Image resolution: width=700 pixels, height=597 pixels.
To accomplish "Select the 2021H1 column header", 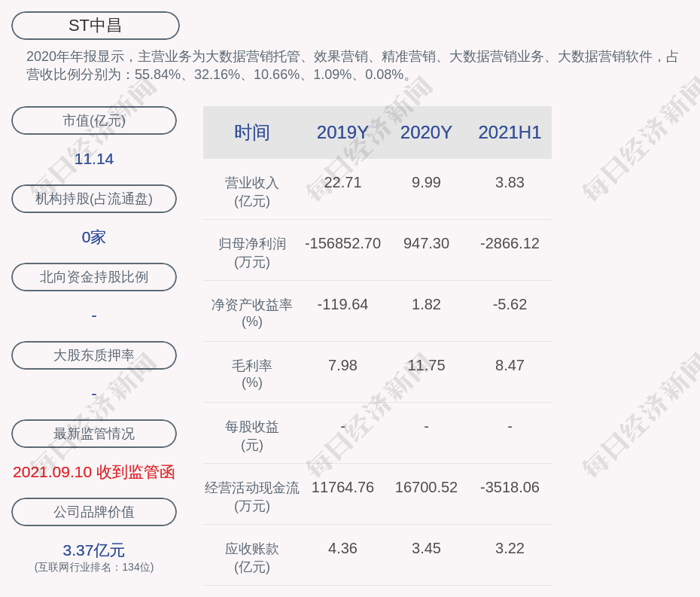I will [510, 132].
